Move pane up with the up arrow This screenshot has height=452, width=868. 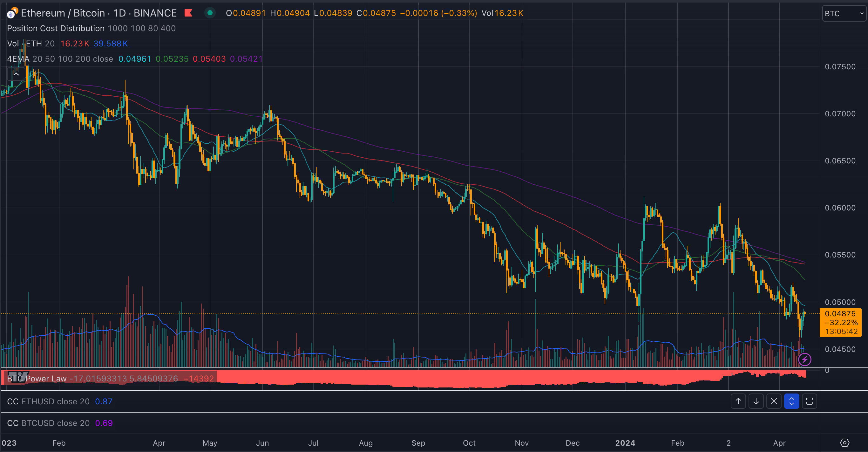coord(738,401)
